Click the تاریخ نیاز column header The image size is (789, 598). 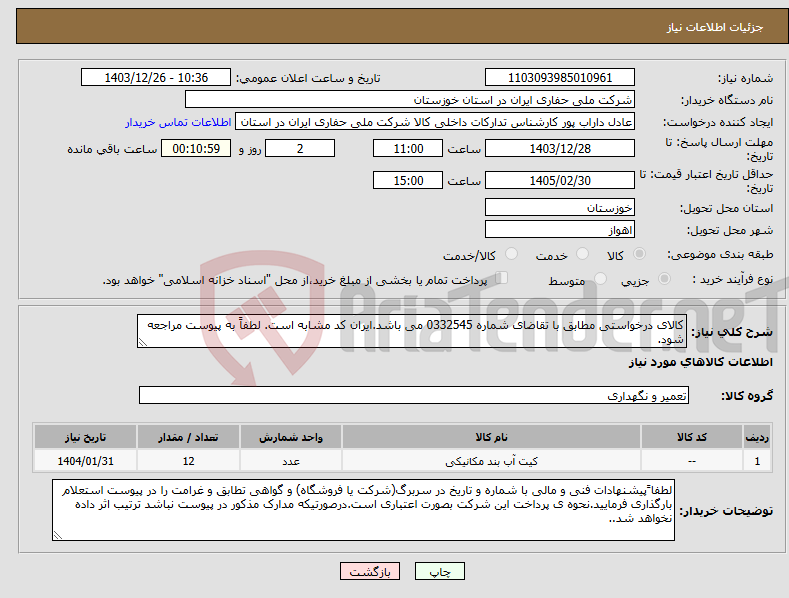click(x=85, y=437)
